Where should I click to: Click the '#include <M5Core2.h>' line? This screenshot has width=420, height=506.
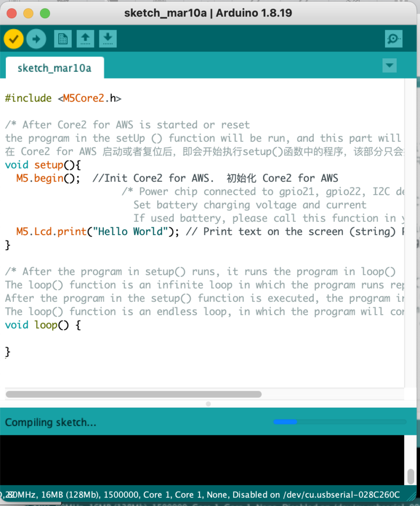point(63,98)
